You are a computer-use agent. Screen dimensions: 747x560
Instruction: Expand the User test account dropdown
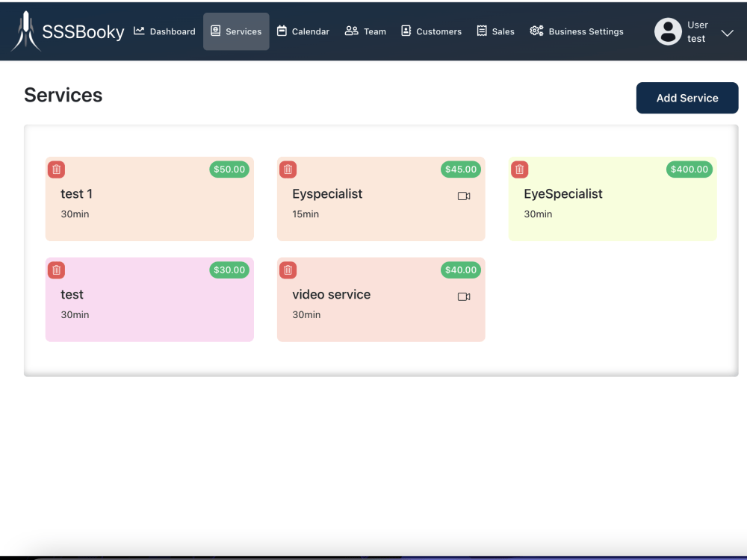pyautogui.click(x=726, y=33)
